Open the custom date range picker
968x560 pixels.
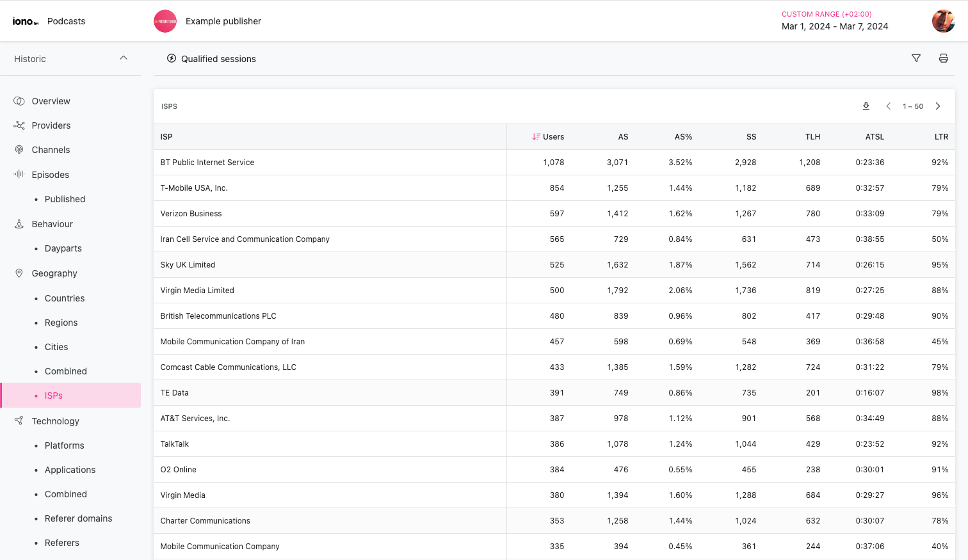coord(835,21)
